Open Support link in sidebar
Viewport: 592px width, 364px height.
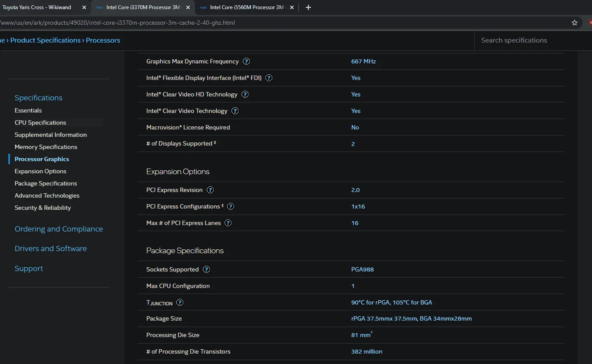29,268
